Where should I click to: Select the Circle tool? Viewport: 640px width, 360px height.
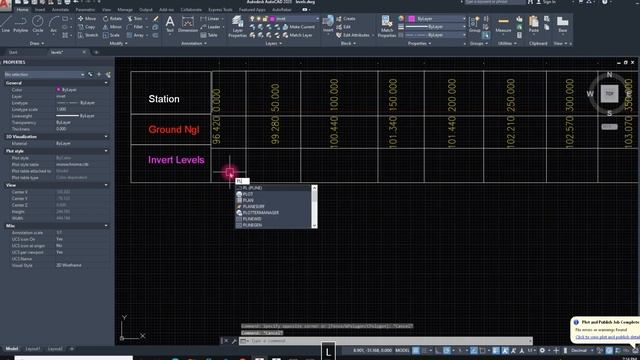pyautogui.click(x=38, y=24)
